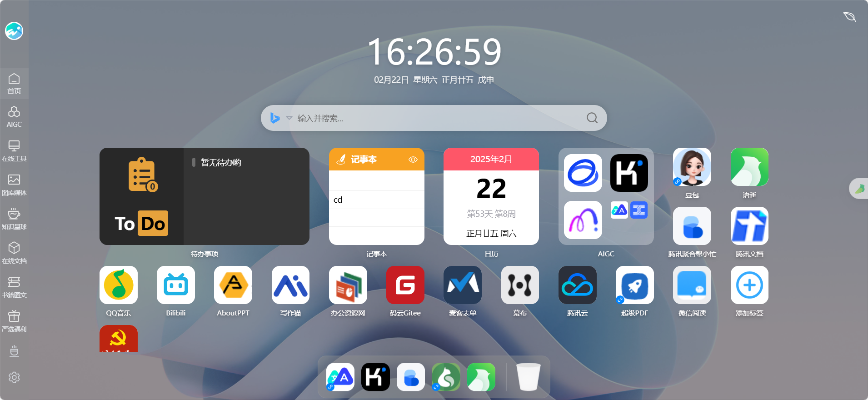Click the 16:26:59 clock display
This screenshot has height=400, width=868.
coord(434,52)
